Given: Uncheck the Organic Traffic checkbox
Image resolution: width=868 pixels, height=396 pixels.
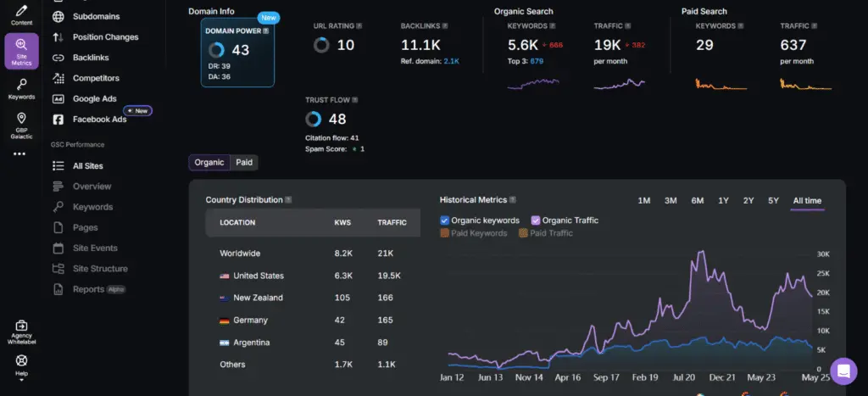Looking at the screenshot, I should coord(536,220).
